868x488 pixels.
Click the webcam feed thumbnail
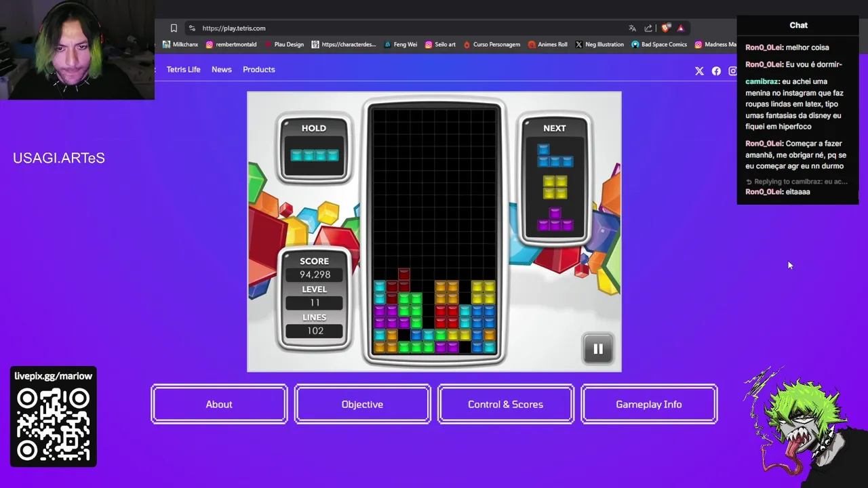pyautogui.click(x=77, y=50)
